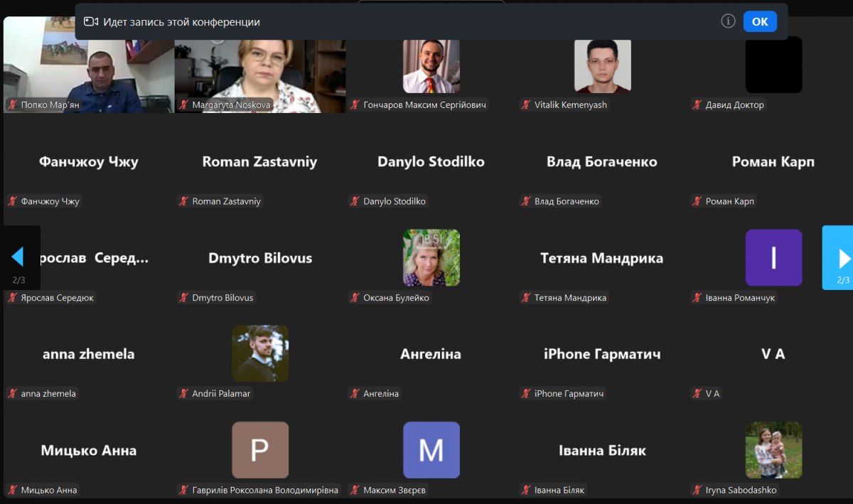
Task: Select Vitalik Kemenyash profile photo
Action: (x=603, y=65)
